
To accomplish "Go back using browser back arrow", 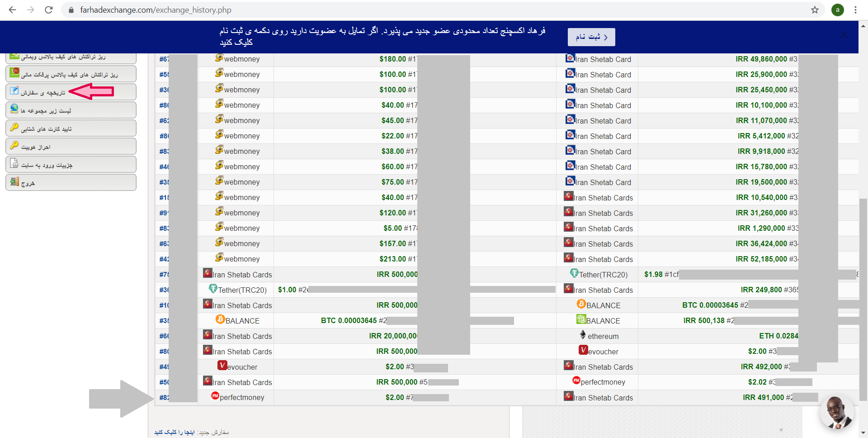I will [12, 10].
